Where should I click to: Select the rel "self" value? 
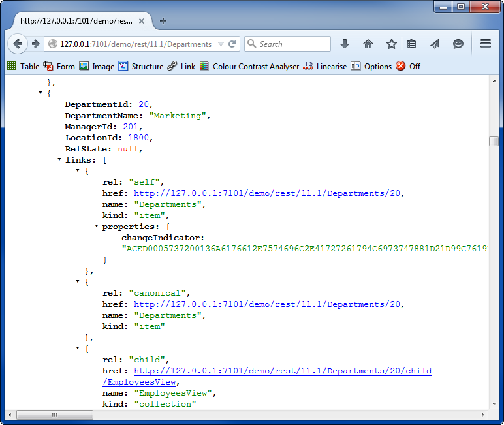(x=144, y=182)
